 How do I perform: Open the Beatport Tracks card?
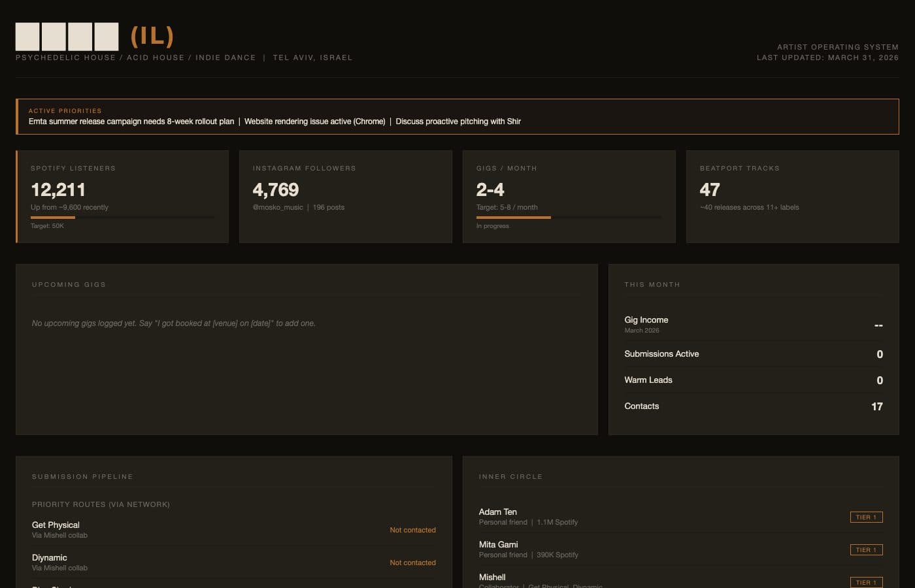(x=792, y=196)
